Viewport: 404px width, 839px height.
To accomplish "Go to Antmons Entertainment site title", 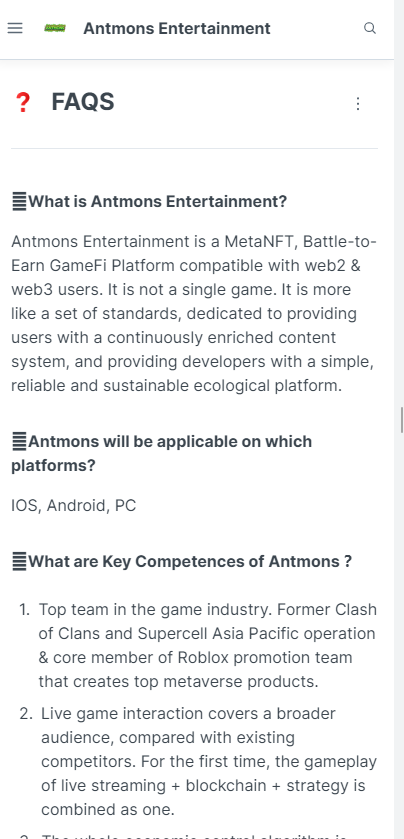I will [x=177, y=28].
